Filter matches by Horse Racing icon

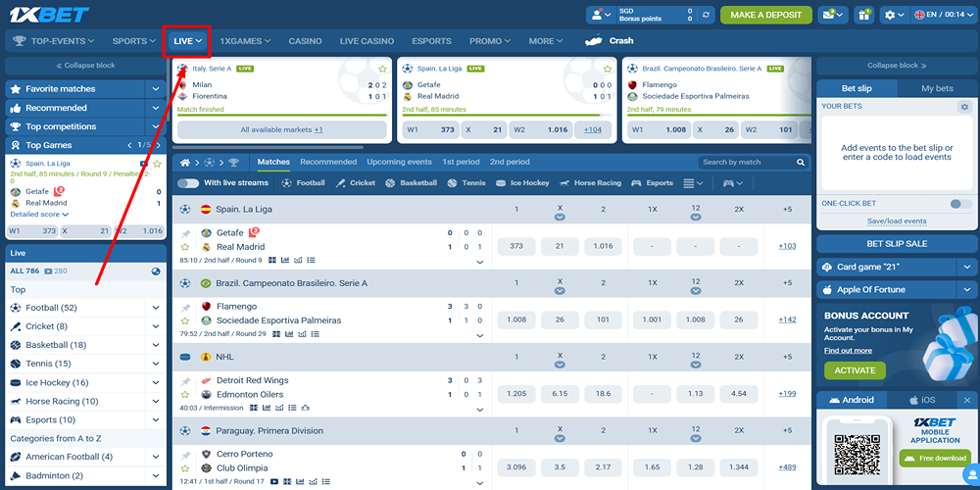coord(564,183)
